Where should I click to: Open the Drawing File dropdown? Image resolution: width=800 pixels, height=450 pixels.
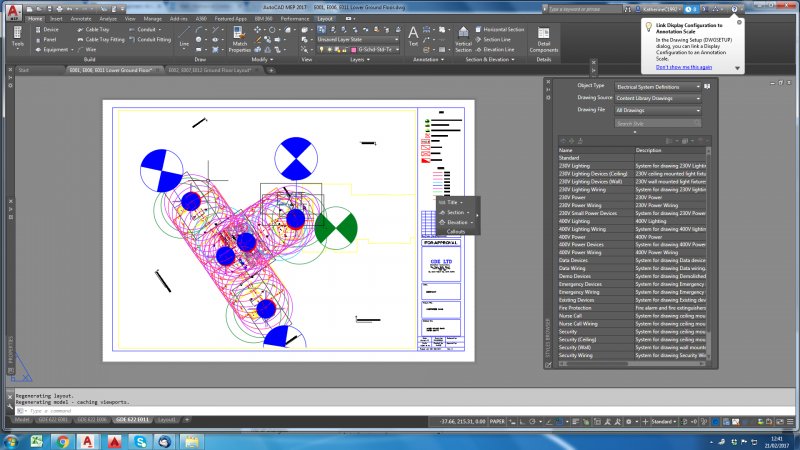point(659,110)
